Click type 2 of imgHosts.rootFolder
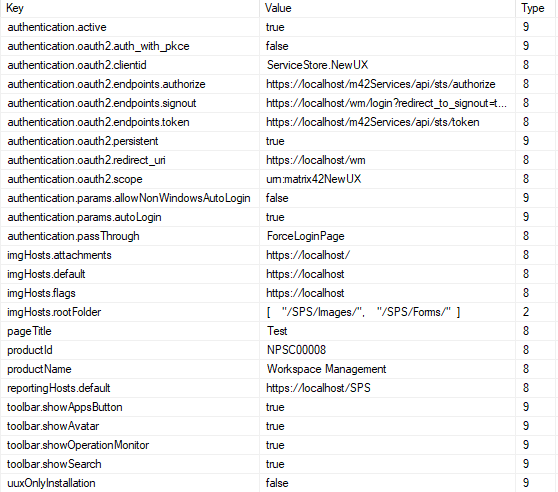Viewport: 558px width, 492px height. point(526,312)
